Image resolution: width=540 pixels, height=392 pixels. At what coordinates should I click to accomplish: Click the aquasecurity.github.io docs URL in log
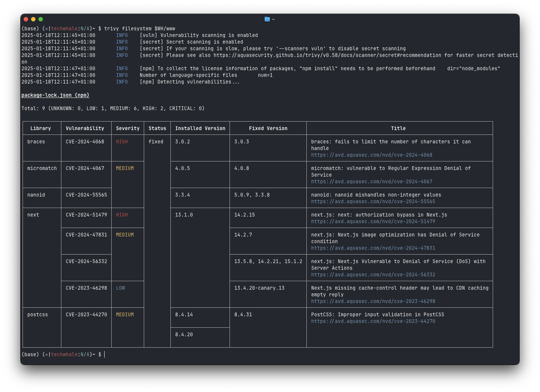pos(327,55)
